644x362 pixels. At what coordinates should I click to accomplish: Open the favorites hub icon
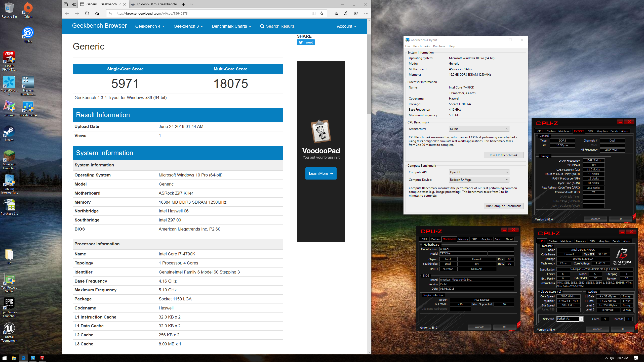coord(336,13)
